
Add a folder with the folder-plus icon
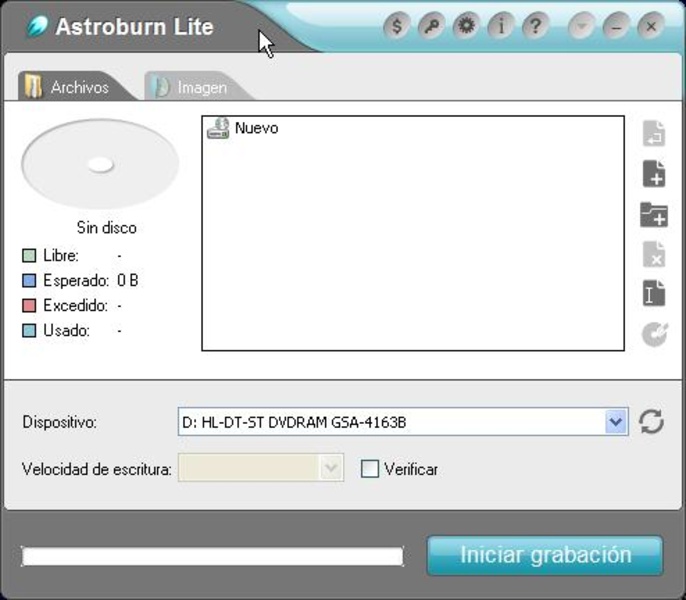[x=654, y=214]
